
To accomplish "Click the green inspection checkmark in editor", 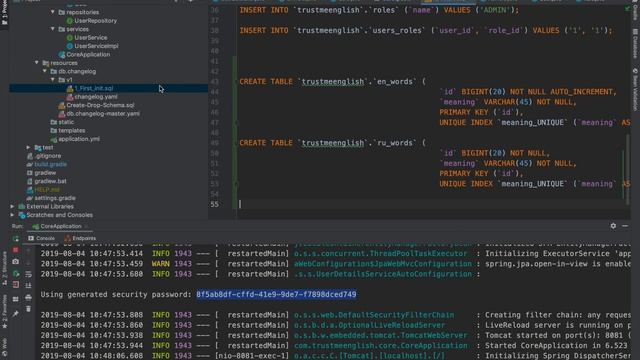I will (x=627, y=8).
